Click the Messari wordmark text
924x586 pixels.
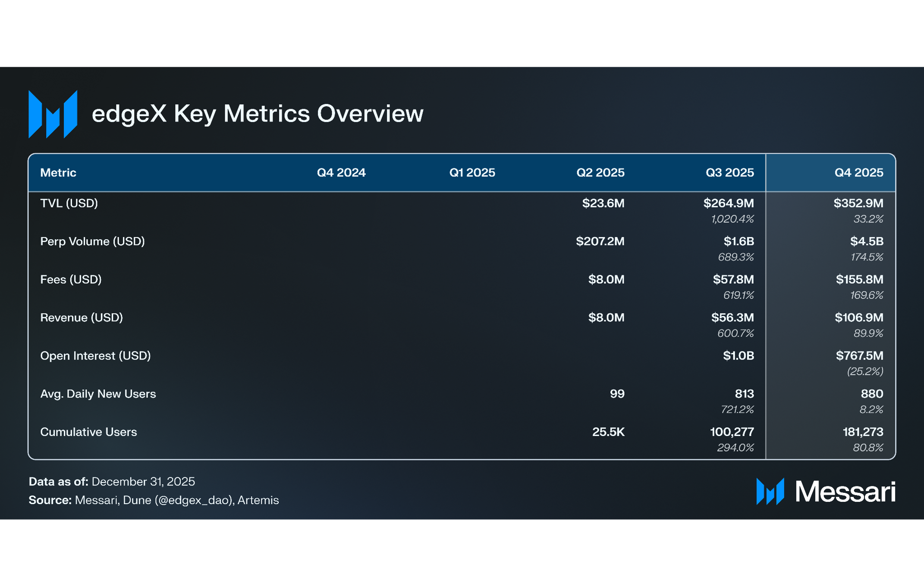pyautogui.click(x=845, y=492)
